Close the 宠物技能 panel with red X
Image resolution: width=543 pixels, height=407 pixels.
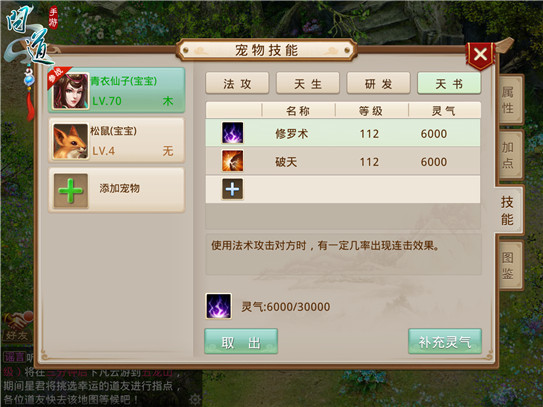480,55
